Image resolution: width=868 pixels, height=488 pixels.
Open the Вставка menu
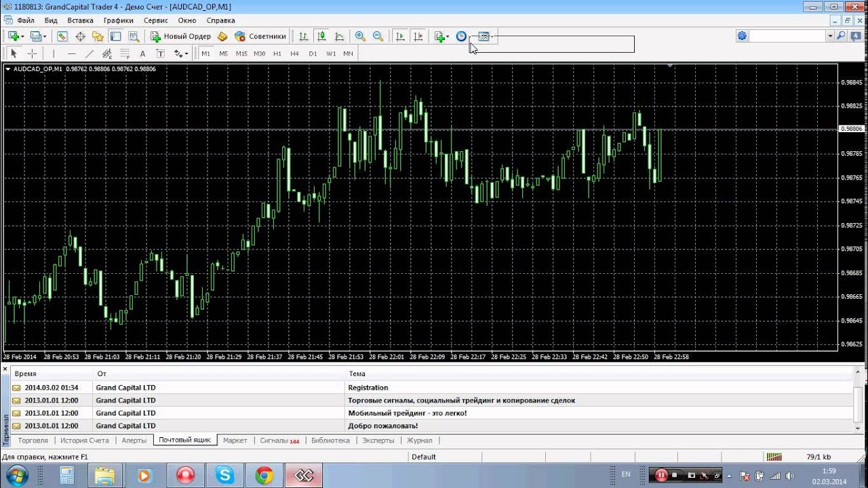pyautogui.click(x=81, y=20)
